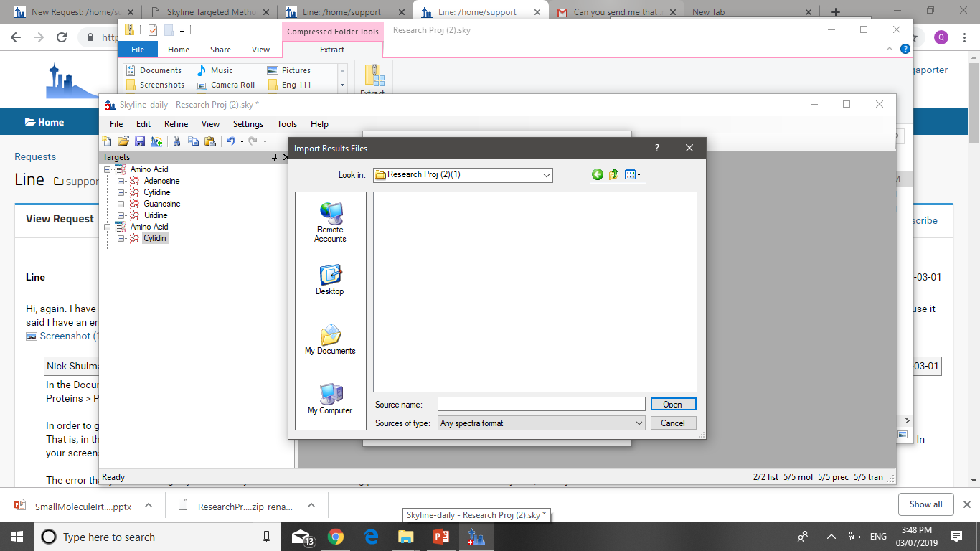Click the Save icon in Skyline toolbar

coord(140,141)
